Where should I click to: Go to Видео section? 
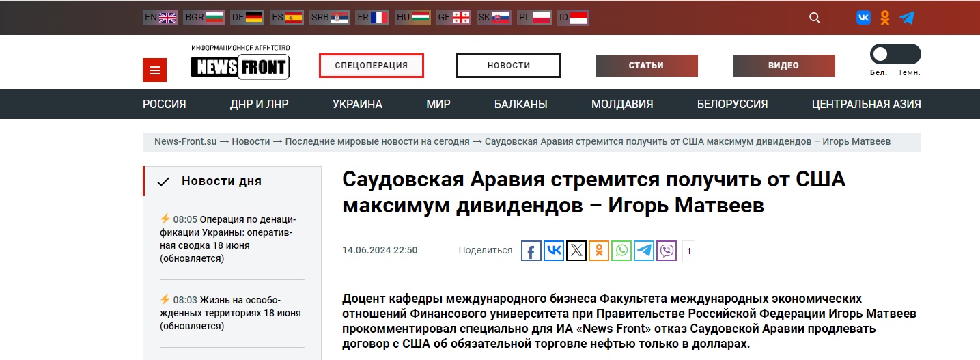[783, 66]
